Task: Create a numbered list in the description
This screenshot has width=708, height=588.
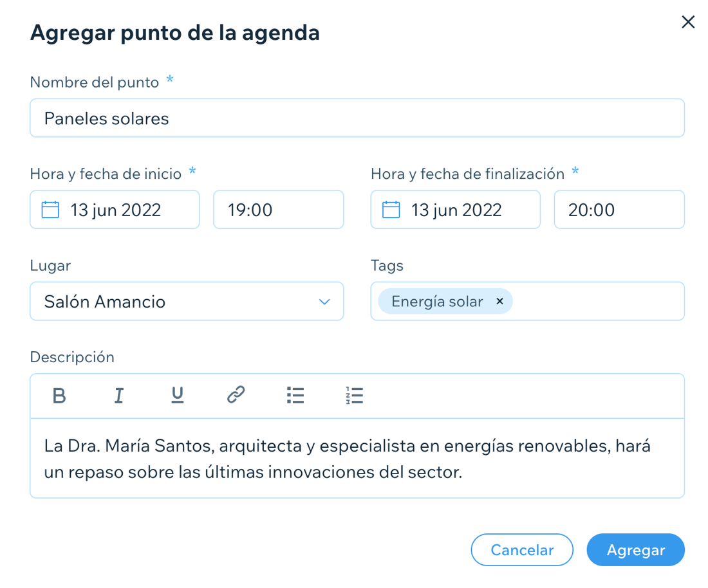Action: [x=355, y=396]
